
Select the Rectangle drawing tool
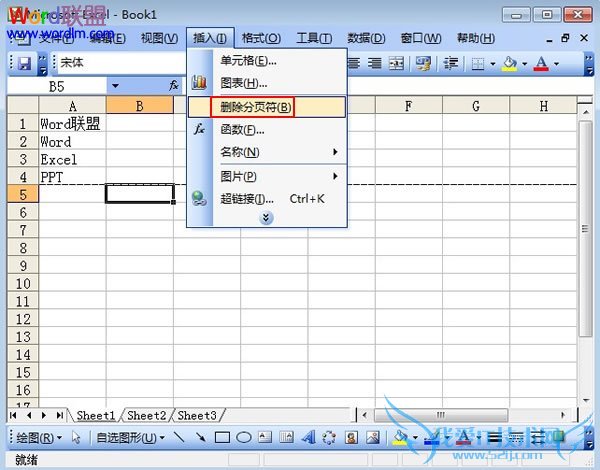click(x=222, y=437)
